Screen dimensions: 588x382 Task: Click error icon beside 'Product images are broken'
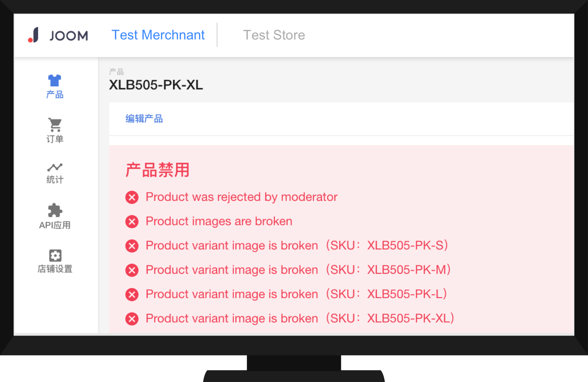(x=131, y=221)
